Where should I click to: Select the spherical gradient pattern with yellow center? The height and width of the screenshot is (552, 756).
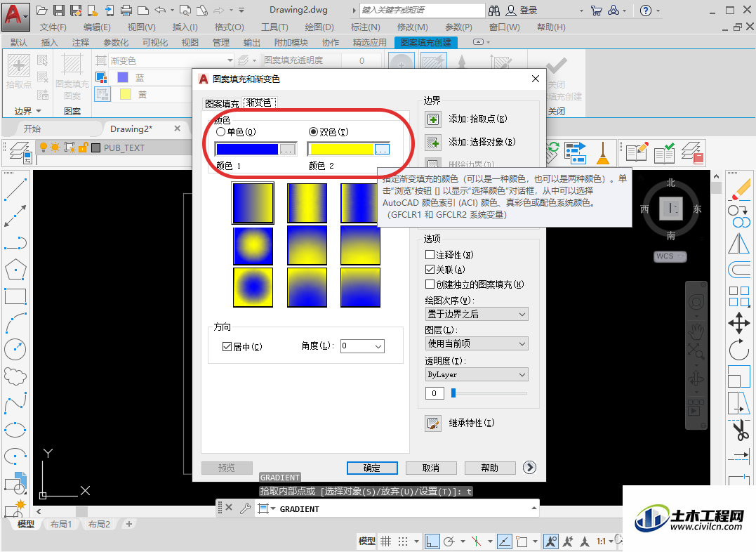[x=253, y=246]
